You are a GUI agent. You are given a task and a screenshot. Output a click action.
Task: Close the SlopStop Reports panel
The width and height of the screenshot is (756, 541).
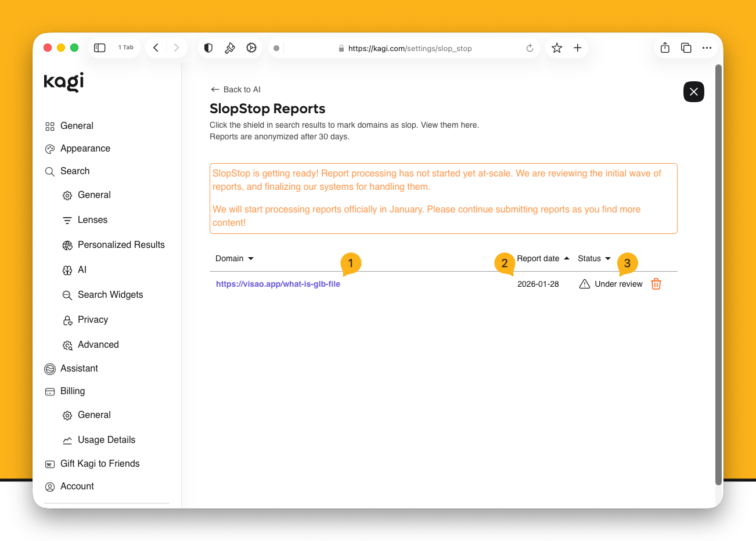[x=693, y=92]
